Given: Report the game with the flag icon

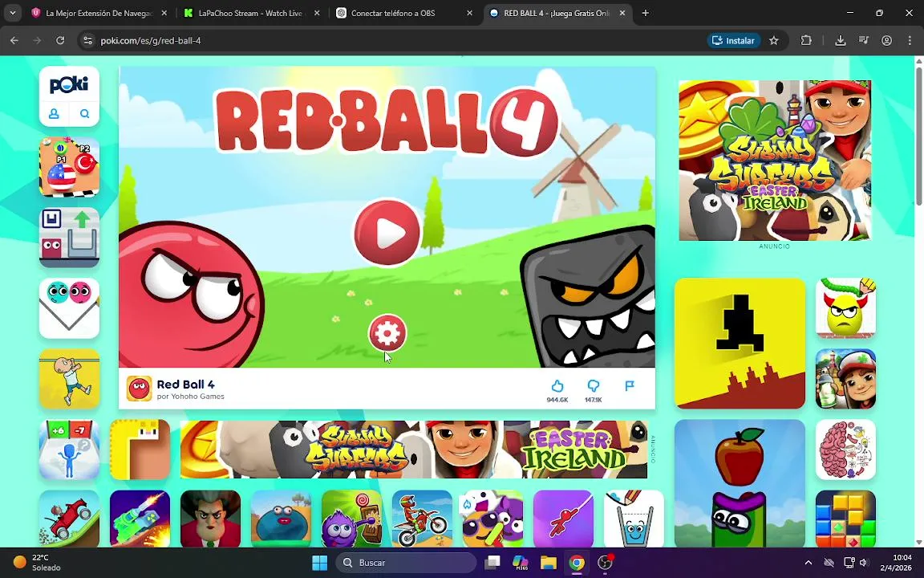Looking at the screenshot, I should coord(630,385).
